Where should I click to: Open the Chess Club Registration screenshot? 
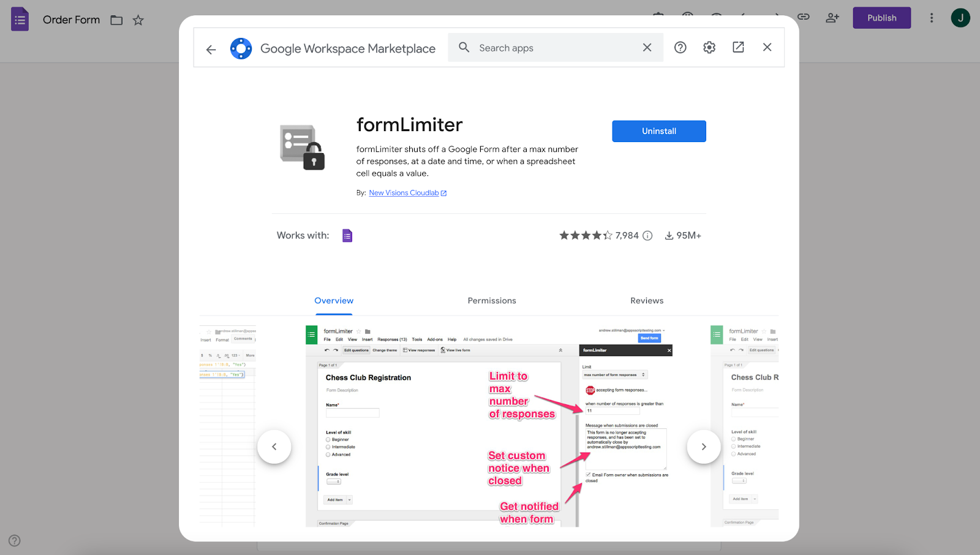(x=489, y=426)
